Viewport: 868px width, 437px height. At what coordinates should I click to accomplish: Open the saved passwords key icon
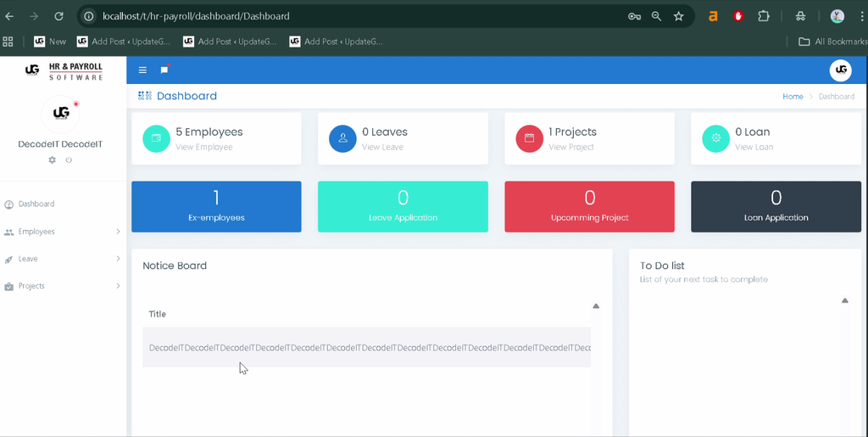(634, 16)
